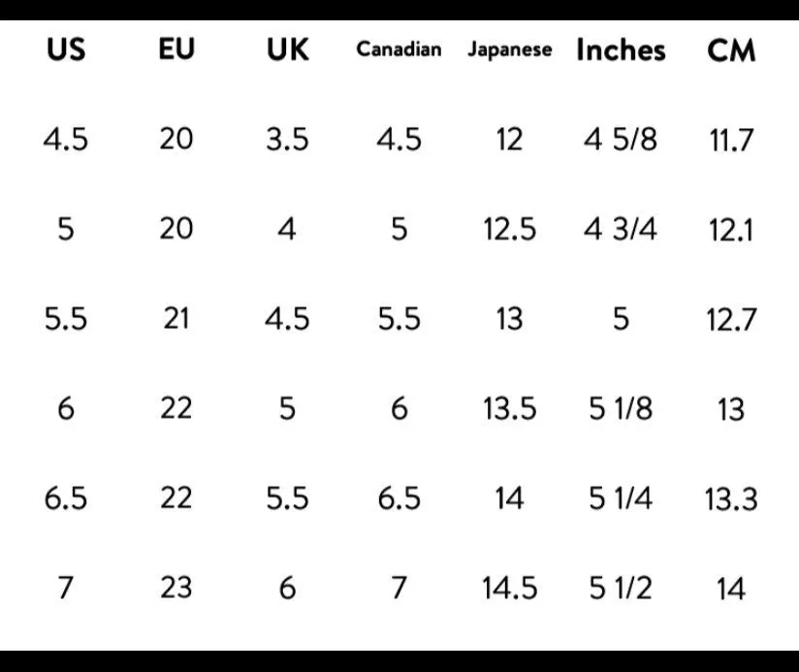
Task: Click the Japanese column header
Action: (x=510, y=49)
